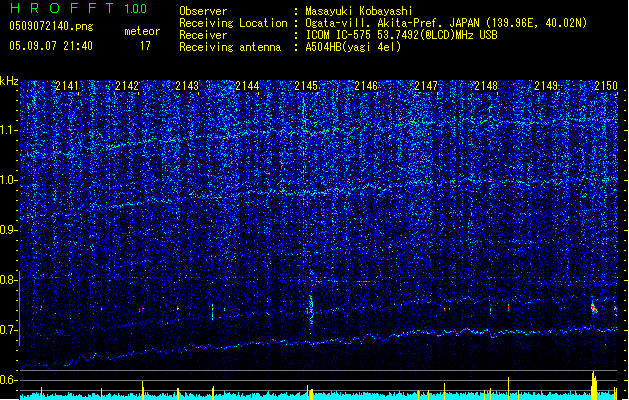Click the date stamp 05.09.07 21:40
629x400 pixels.
tap(50, 45)
